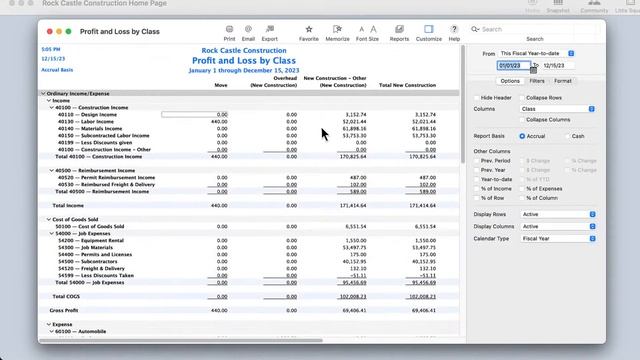The height and width of the screenshot is (360, 640).
Task: Switch to Options tab
Action: point(510,81)
